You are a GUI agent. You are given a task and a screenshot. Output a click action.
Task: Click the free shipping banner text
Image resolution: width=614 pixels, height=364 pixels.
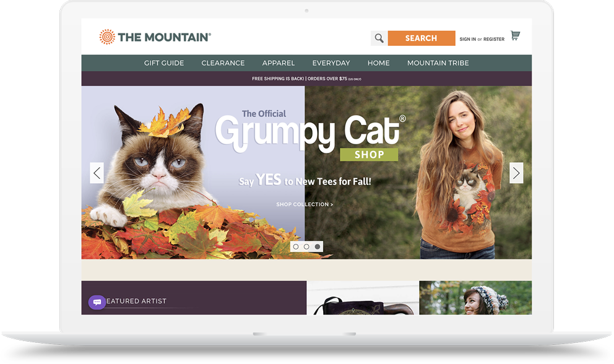306,79
